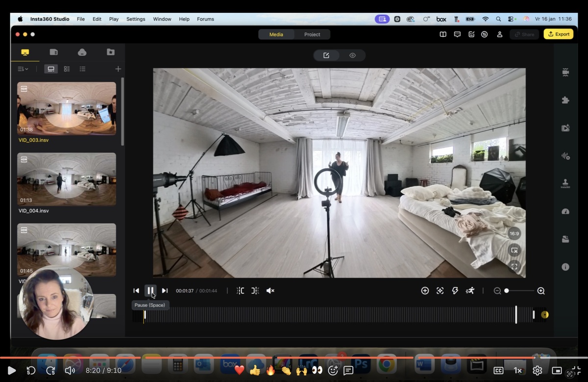This screenshot has height=382, width=588.
Task: Open the SD card media icon
Action: 54,52
